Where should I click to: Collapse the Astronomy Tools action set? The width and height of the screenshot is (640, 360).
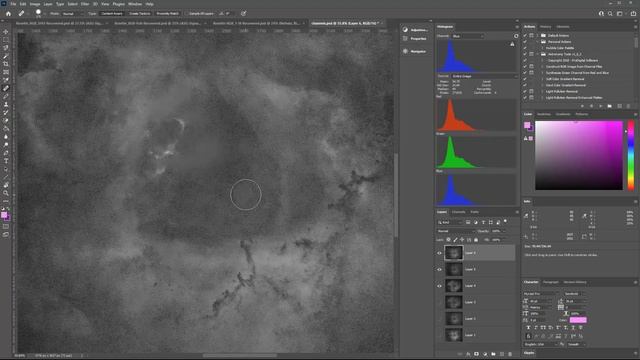tap(538, 54)
